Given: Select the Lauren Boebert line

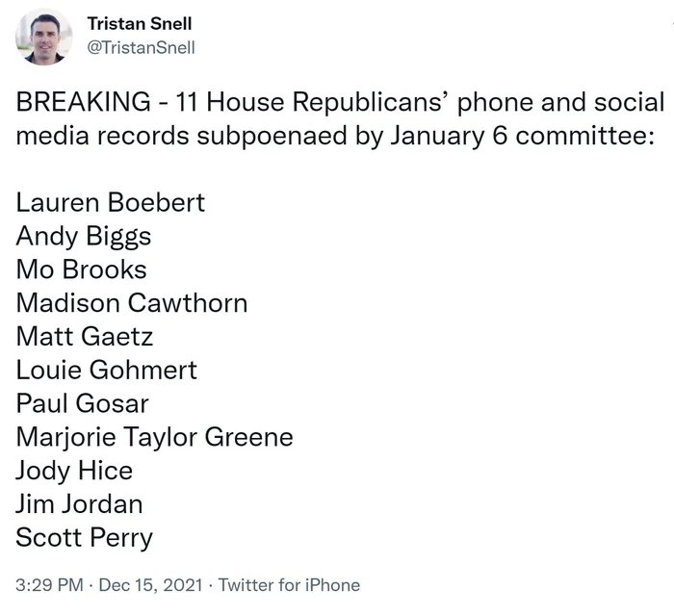Looking at the screenshot, I should tap(111, 202).
